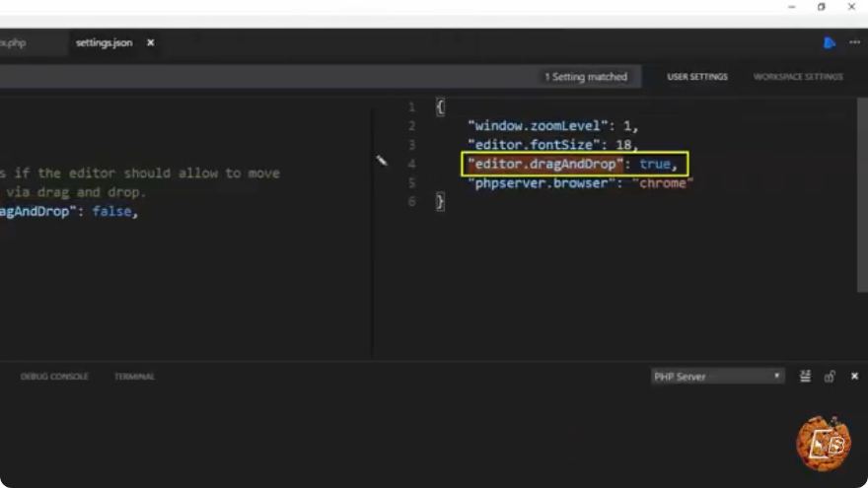Switch to the WORKSPACE SETTINGS tab
The height and width of the screenshot is (488, 868).
(x=798, y=77)
